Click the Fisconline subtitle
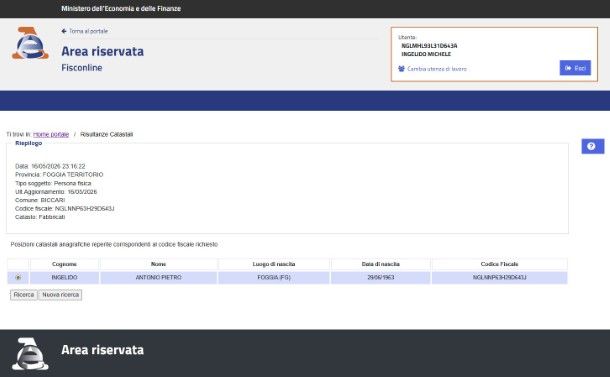 coord(82,68)
